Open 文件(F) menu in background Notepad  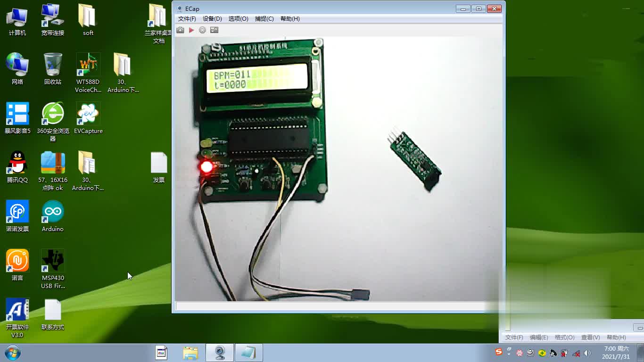pyautogui.click(x=514, y=337)
